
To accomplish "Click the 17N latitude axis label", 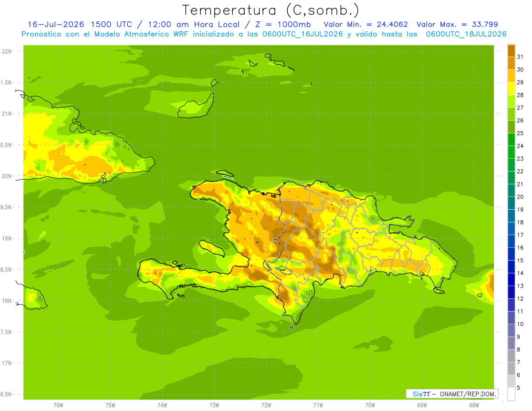I will pyautogui.click(x=7, y=363).
